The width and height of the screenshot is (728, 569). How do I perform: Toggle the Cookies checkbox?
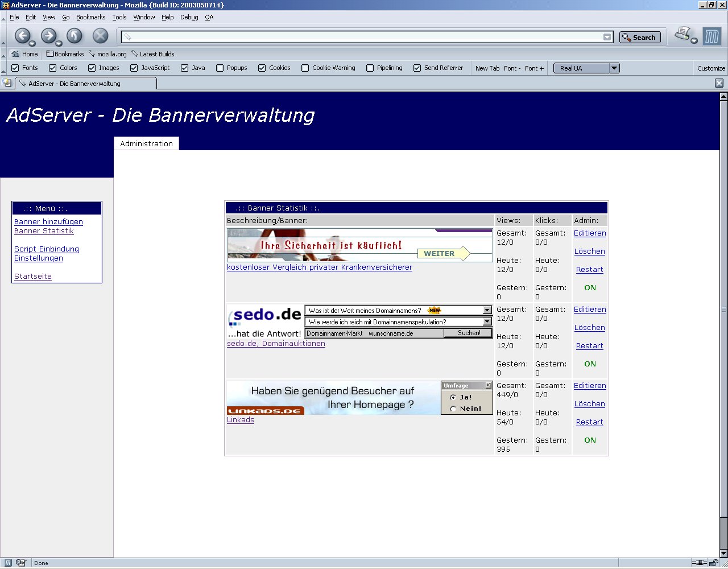click(x=262, y=68)
